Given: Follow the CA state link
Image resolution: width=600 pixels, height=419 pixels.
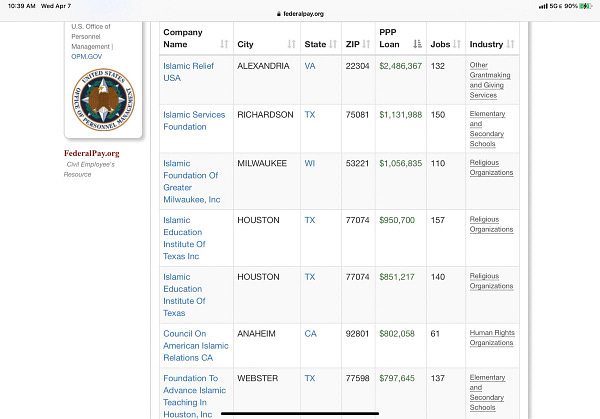Looking at the screenshot, I should [x=311, y=333].
